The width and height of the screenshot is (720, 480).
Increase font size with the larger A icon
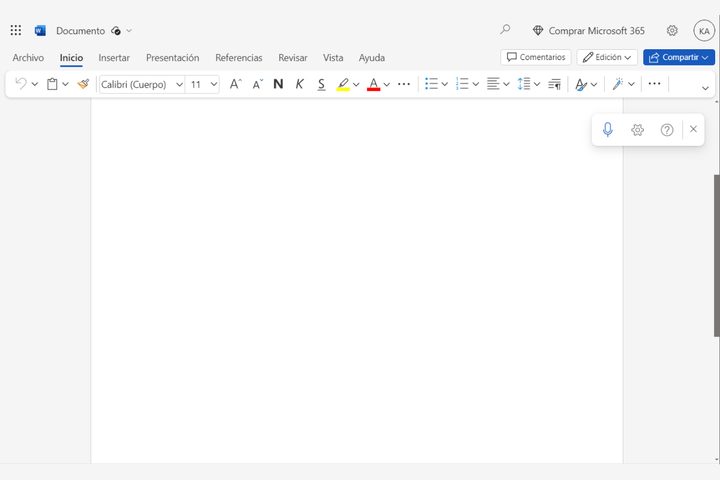pos(235,84)
